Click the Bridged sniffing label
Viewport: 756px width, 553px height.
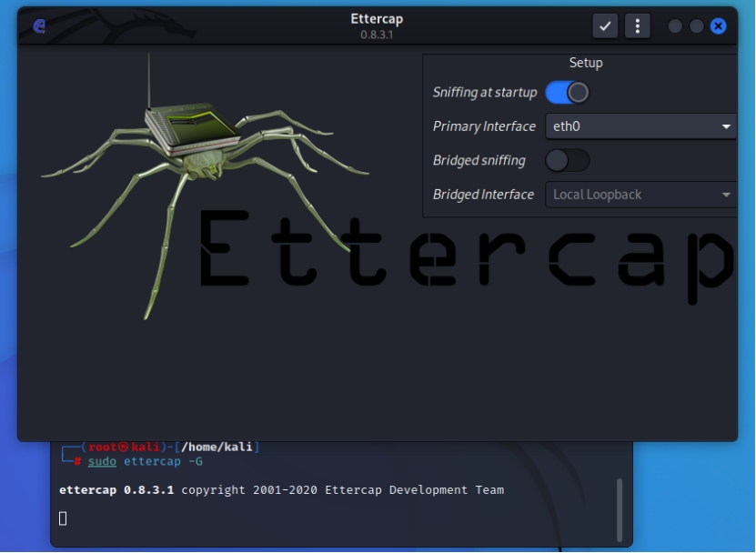click(479, 161)
